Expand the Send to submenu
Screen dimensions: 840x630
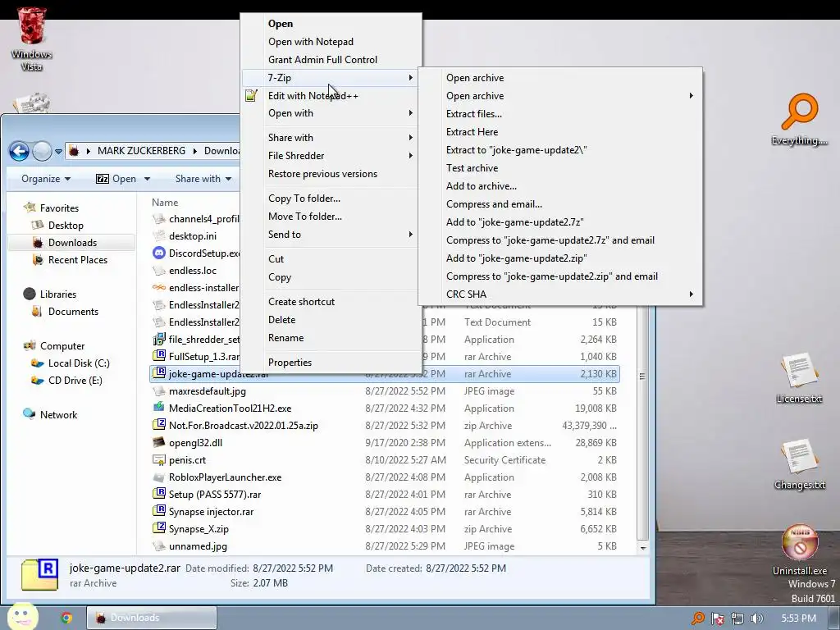(x=331, y=235)
